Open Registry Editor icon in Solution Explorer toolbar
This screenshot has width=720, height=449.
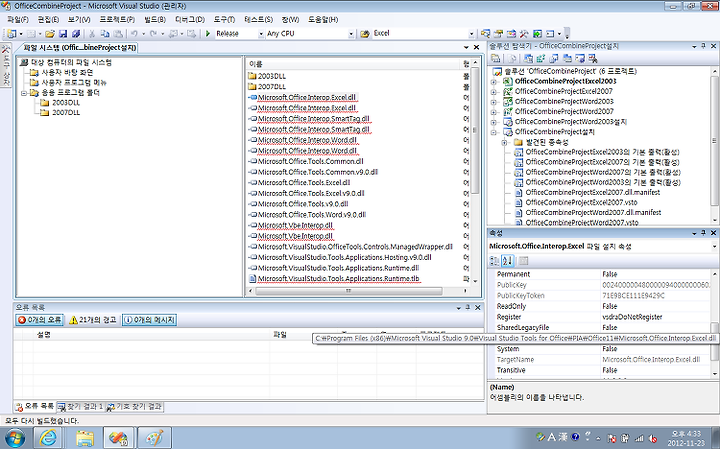(x=541, y=58)
